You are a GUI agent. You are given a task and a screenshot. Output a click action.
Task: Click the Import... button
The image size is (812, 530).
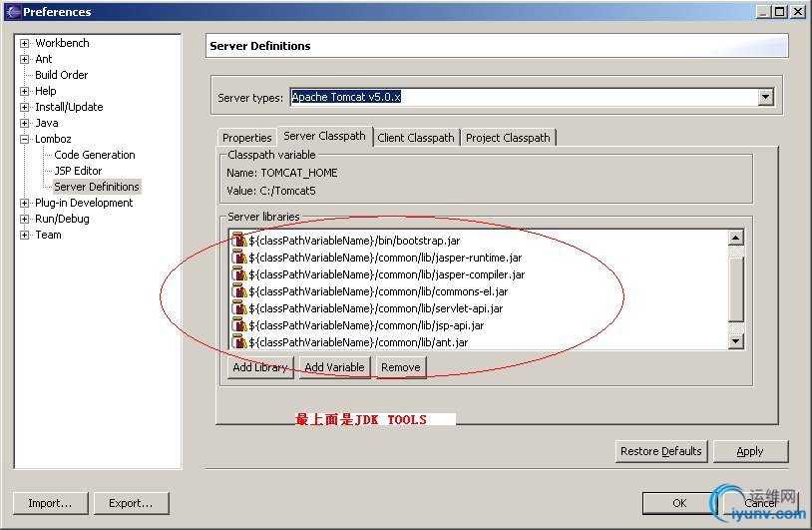tap(50, 503)
